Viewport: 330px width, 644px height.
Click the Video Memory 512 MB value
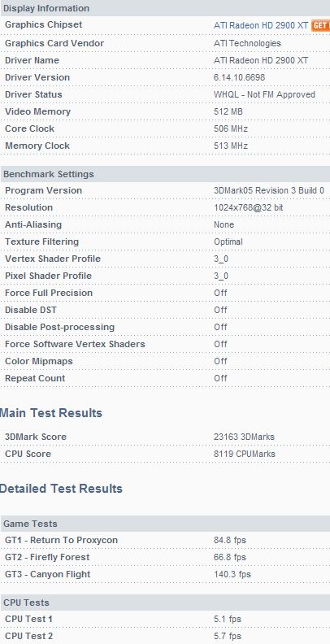coord(228,111)
